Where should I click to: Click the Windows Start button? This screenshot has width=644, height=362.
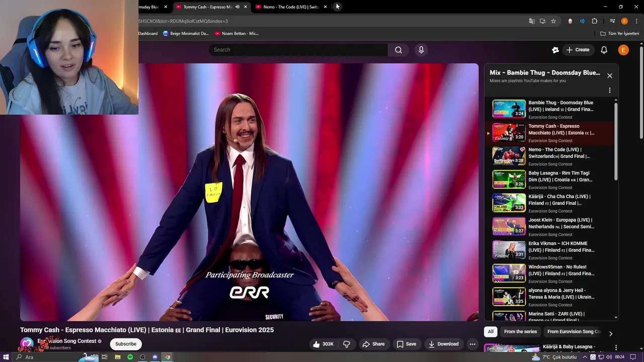tap(6, 357)
